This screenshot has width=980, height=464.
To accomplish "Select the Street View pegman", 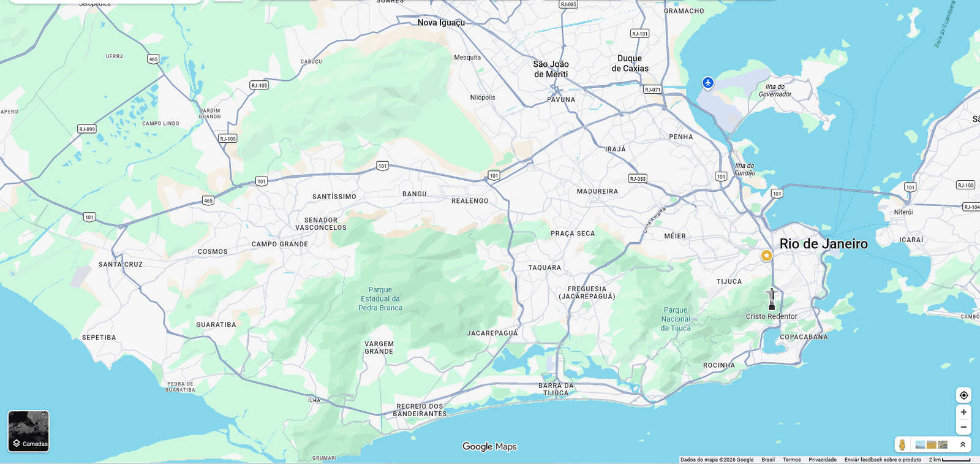I will pyautogui.click(x=902, y=444).
